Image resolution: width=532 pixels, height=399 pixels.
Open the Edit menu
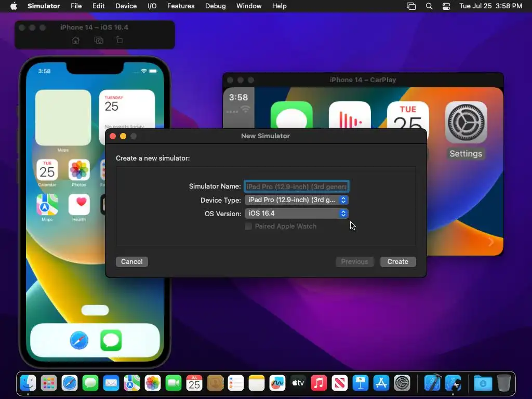click(x=98, y=6)
